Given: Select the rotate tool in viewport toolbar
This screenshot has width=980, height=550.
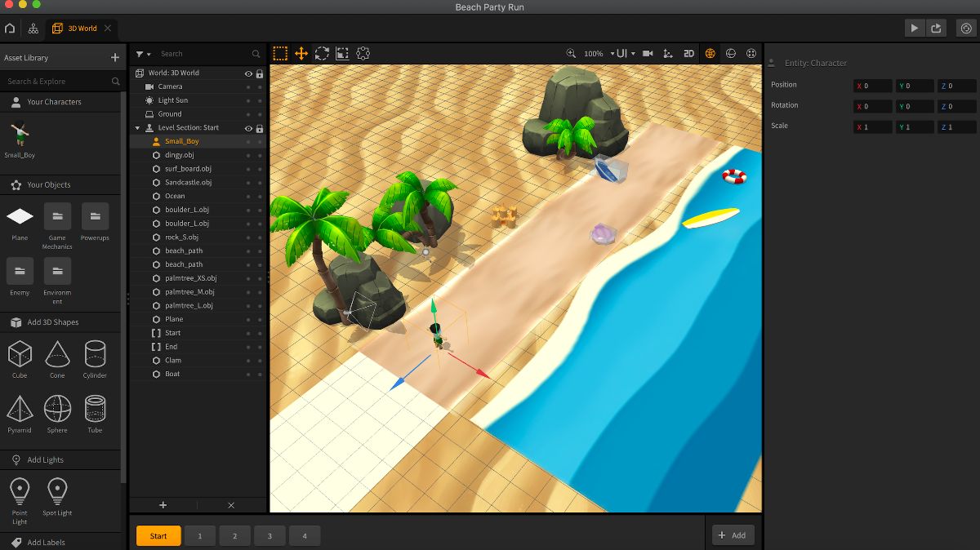Looking at the screenshot, I should pyautogui.click(x=322, y=53).
